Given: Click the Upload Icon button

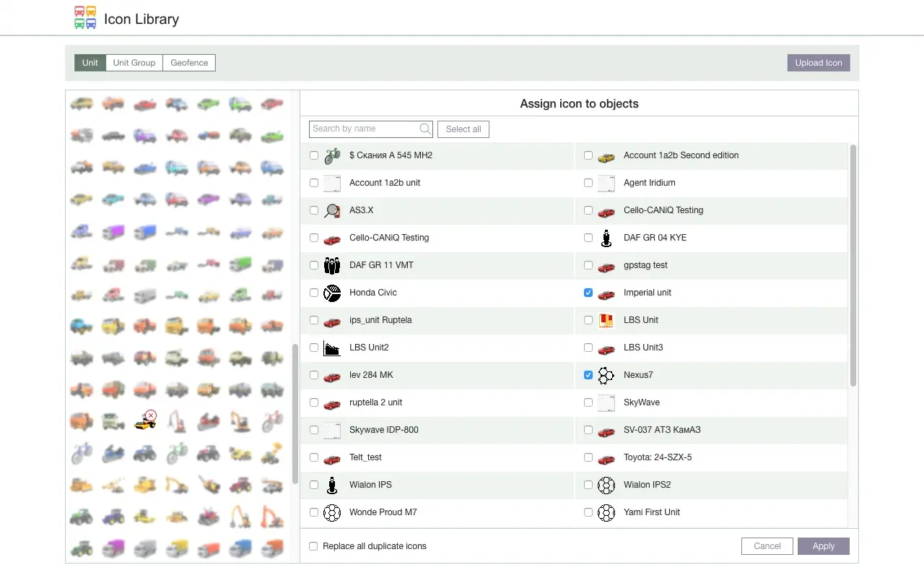Looking at the screenshot, I should [x=819, y=63].
